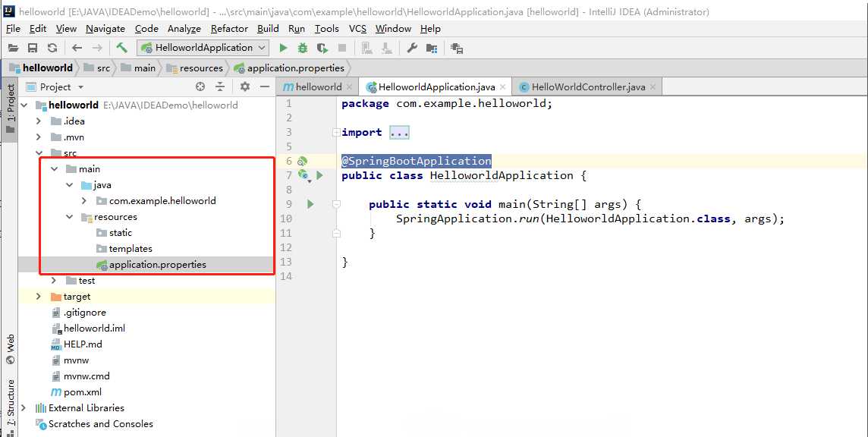Run HelloworldApplication with the green play icon
The width and height of the screenshot is (868, 437).
[284, 49]
